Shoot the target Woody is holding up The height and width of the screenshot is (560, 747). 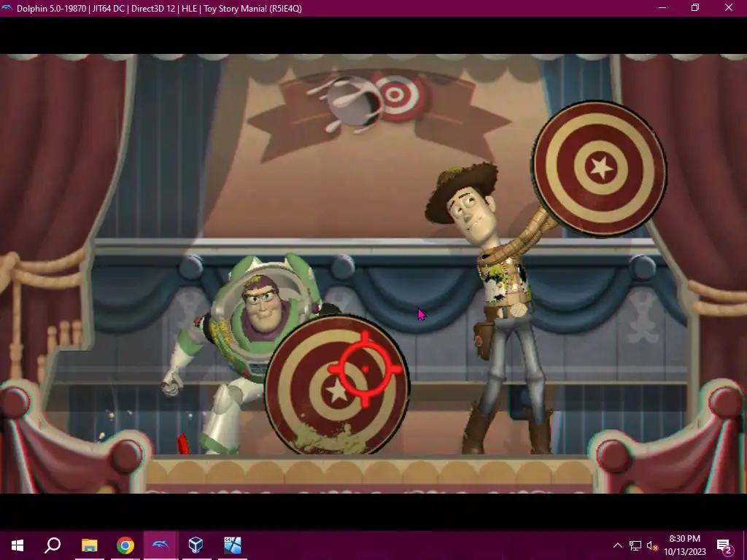click(600, 168)
